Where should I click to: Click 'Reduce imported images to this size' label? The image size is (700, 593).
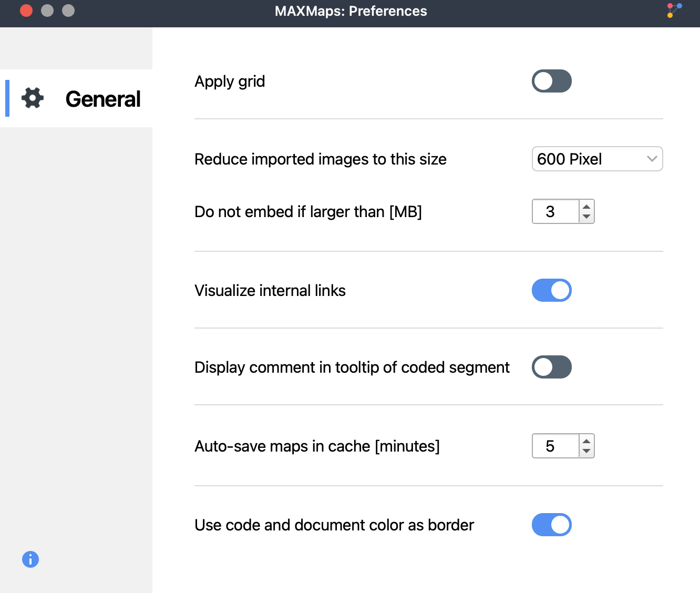[x=321, y=159]
